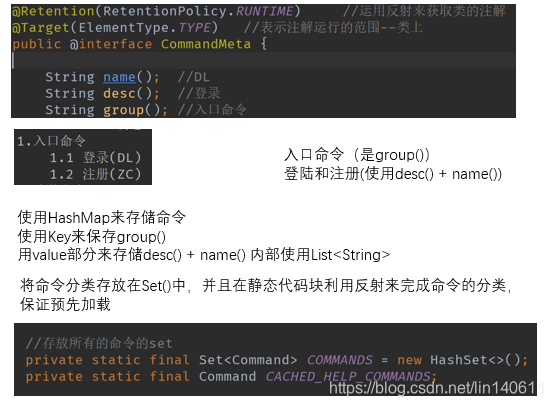Click the "保证预先加载" line
The width and height of the screenshot is (553, 407).
(x=65, y=304)
